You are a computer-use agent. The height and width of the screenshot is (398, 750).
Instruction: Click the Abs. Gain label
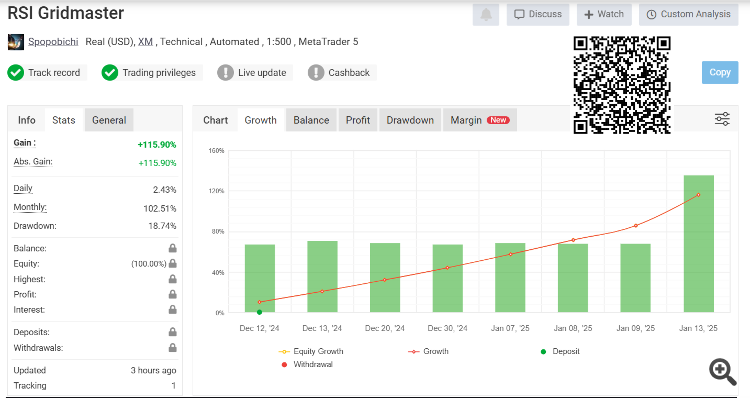[x=33, y=162]
